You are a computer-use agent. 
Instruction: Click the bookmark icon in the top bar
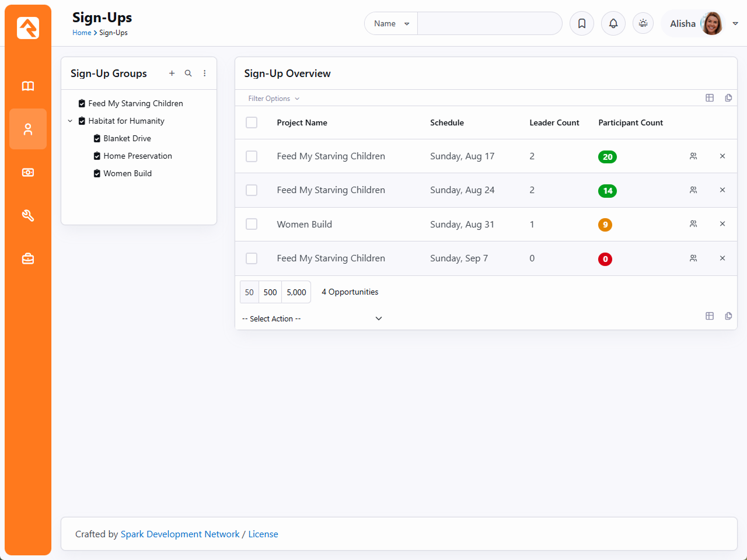tap(582, 23)
